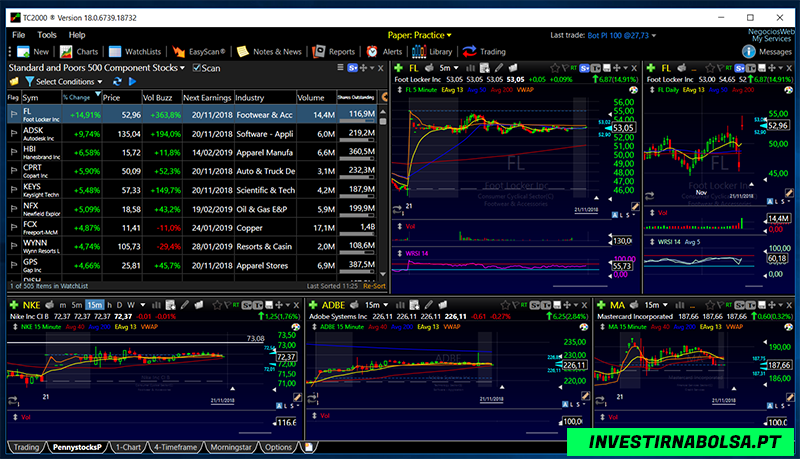Click the green plus on FL 5m chart
This screenshot has height=459, width=800.
pos(398,68)
